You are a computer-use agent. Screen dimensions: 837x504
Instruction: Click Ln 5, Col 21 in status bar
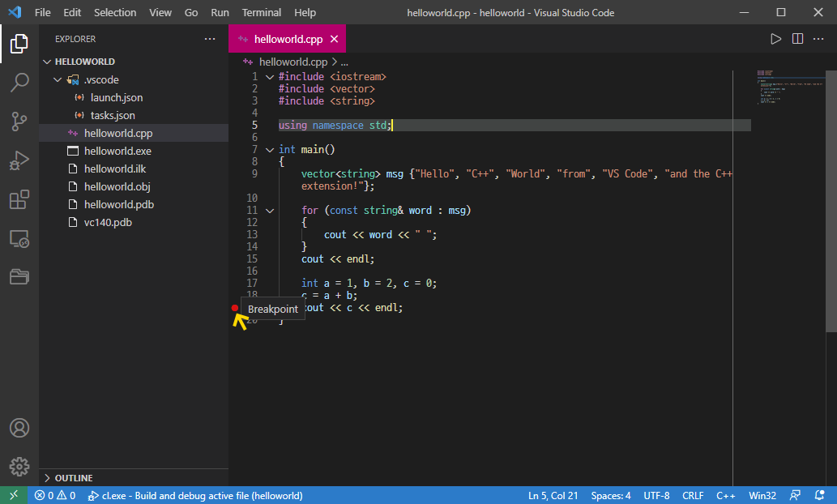(x=553, y=495)
